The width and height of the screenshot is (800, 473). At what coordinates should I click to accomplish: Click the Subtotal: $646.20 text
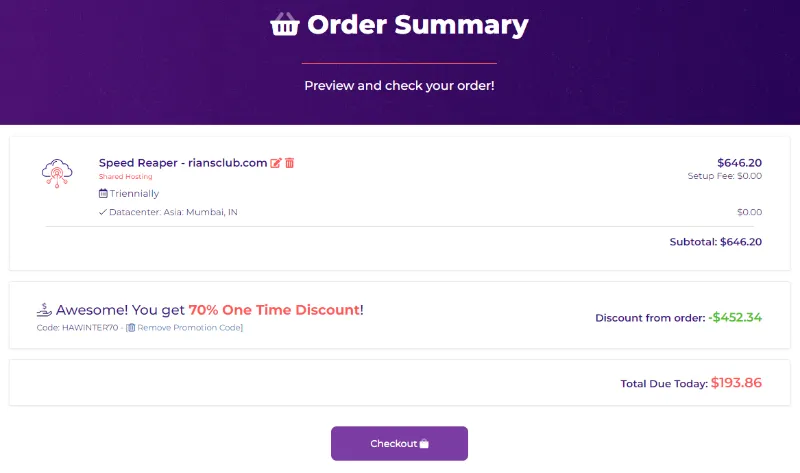tap(715, 241)
